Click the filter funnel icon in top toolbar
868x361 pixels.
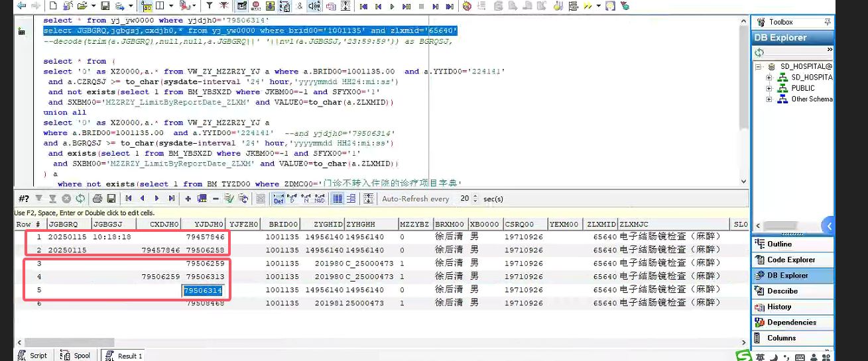click(x=209, y=6)
